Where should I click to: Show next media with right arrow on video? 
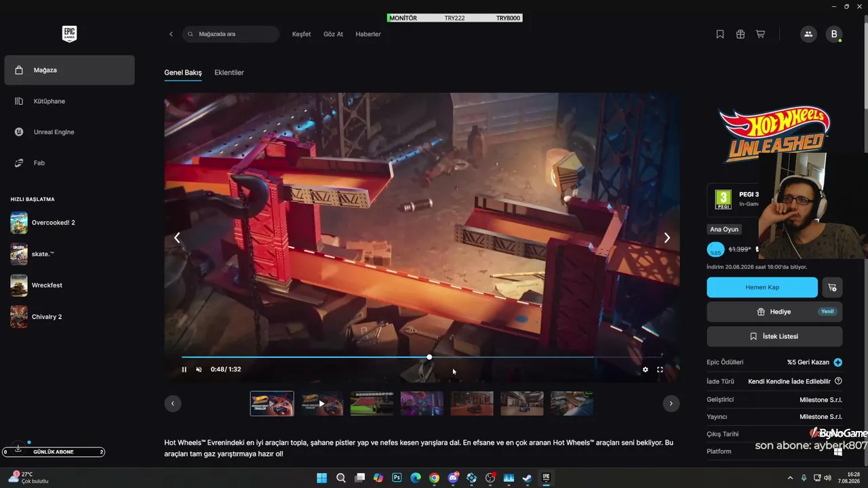(x=667, y=237)
